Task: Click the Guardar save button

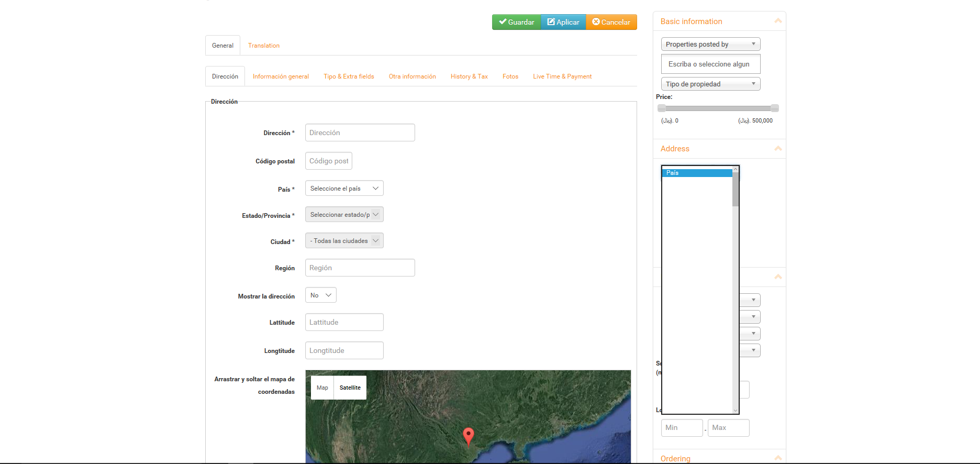Action: pos(516,22)
